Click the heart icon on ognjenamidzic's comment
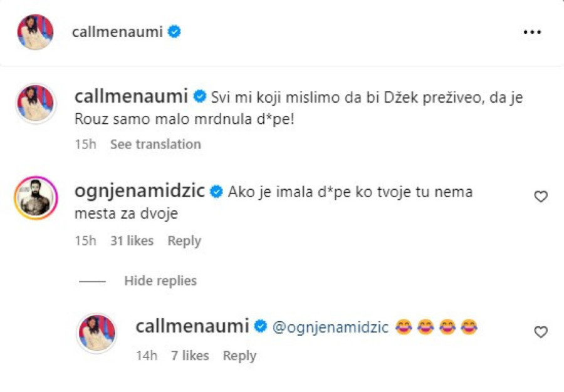 pyautogui.click(x=540, y=197)
